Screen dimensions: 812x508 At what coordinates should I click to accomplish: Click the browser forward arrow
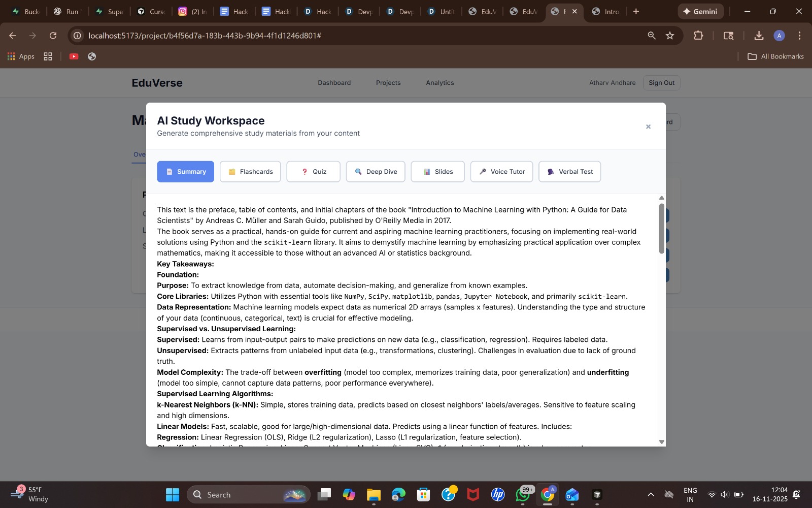pyautogui.click(x=32, y=36)
